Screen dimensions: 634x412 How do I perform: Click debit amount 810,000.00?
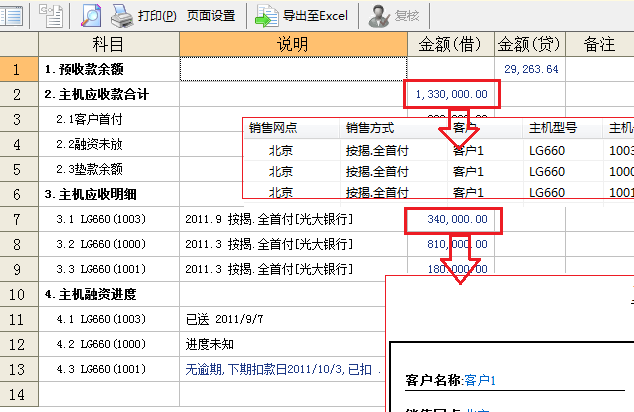[457, 244]
